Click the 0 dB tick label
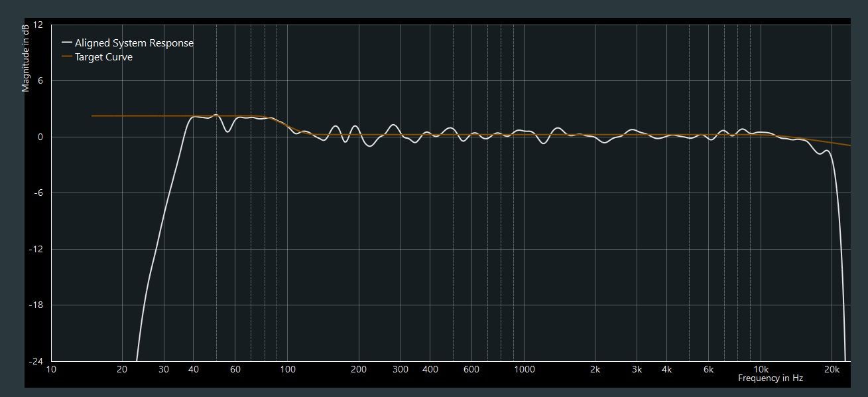 (39, 137)
